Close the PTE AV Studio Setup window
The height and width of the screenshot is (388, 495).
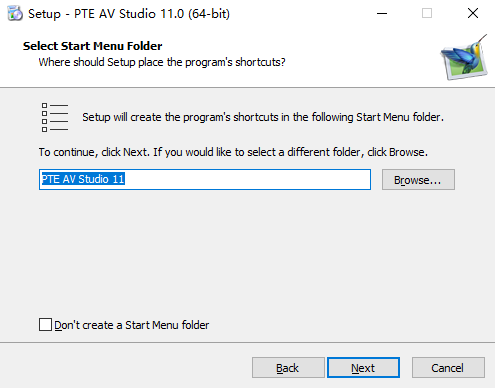473,14
